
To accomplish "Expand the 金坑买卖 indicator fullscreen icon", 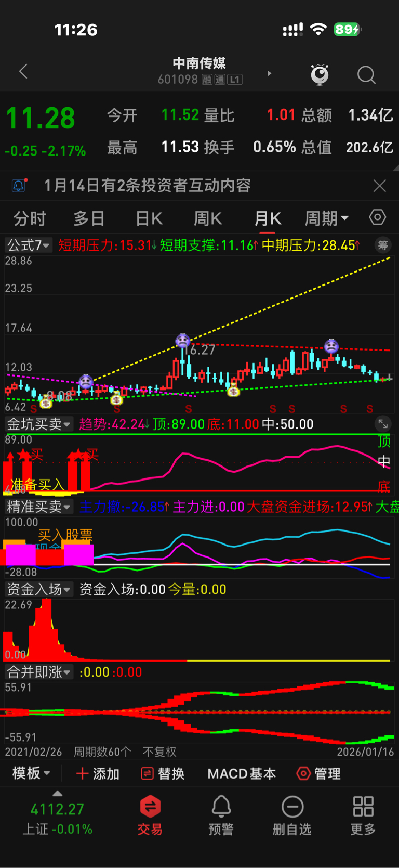I will point(383,423).
